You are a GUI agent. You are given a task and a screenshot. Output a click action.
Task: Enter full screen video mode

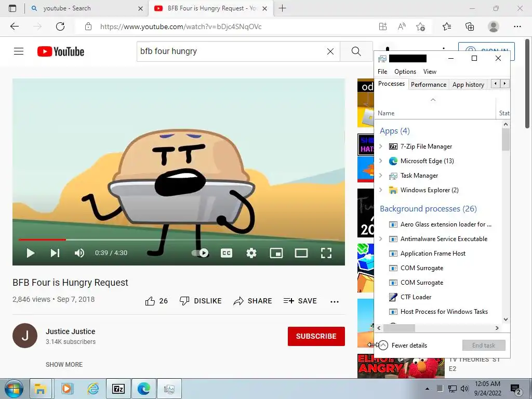click(326, 253)
